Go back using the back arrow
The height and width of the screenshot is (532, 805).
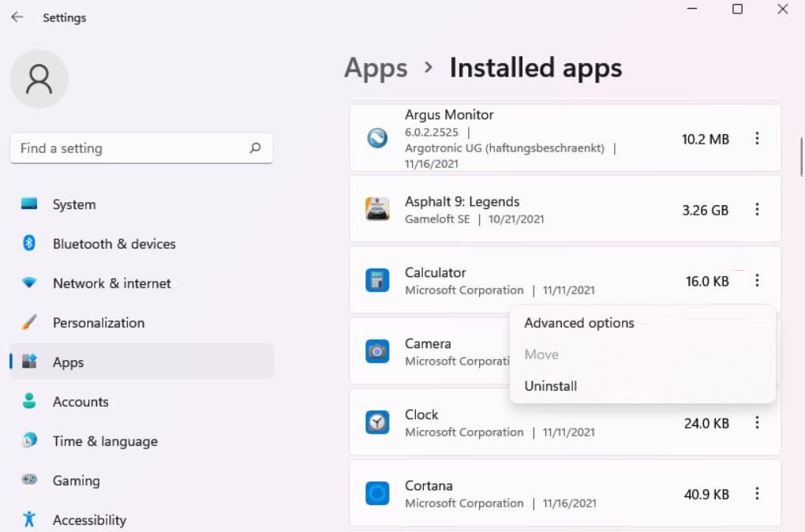pos(17,17)
